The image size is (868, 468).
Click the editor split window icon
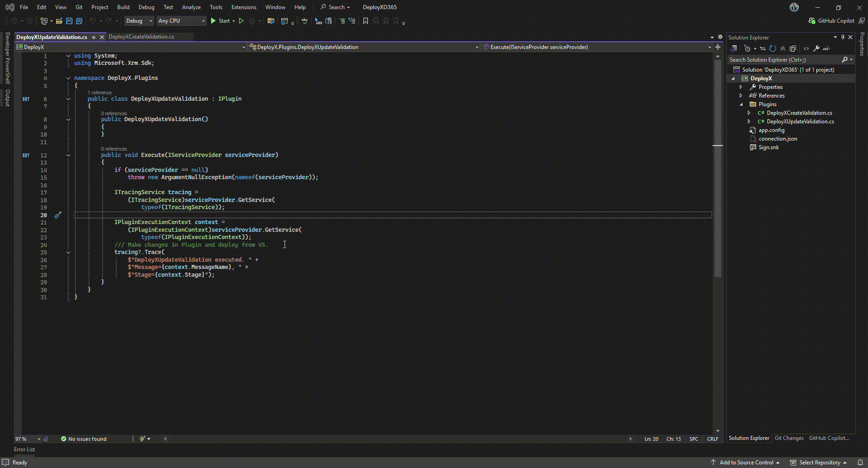click(718, 47)
